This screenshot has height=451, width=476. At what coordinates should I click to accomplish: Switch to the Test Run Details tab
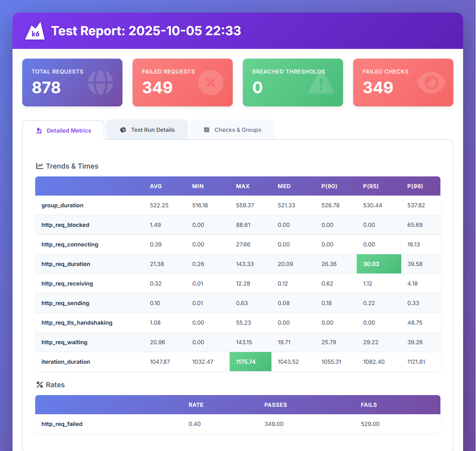coord(147,130)
